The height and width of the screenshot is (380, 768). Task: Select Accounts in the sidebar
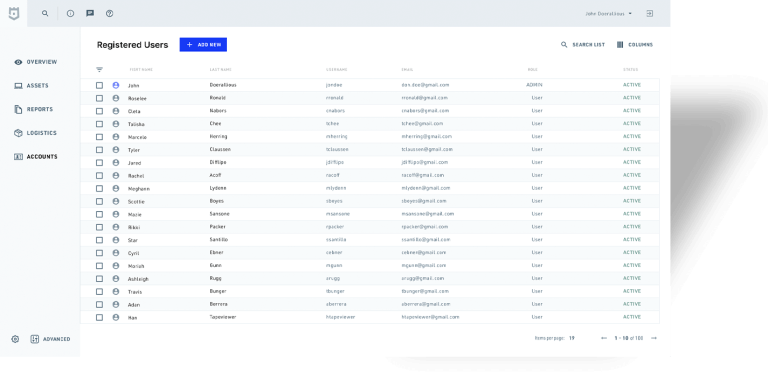[x=36, y=157]
